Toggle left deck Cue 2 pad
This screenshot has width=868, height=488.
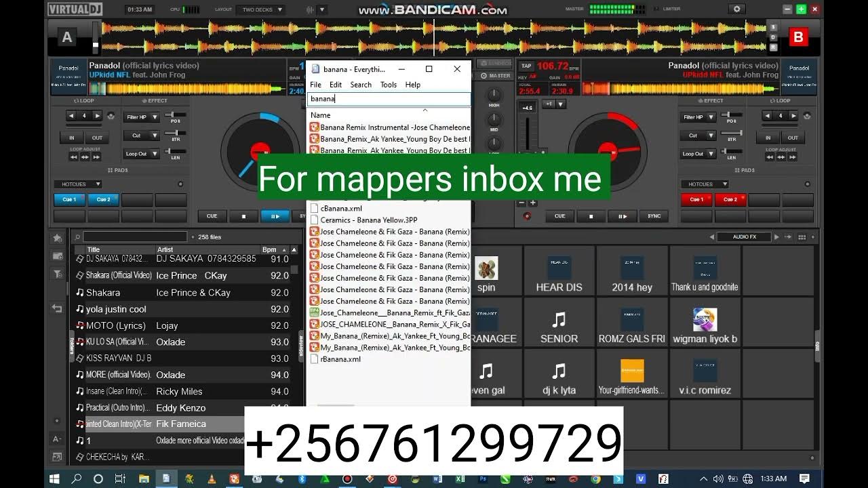104,200
